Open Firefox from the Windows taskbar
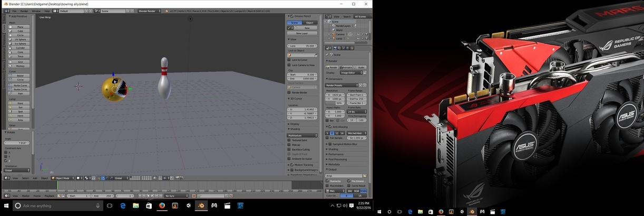 pos(161,205)
